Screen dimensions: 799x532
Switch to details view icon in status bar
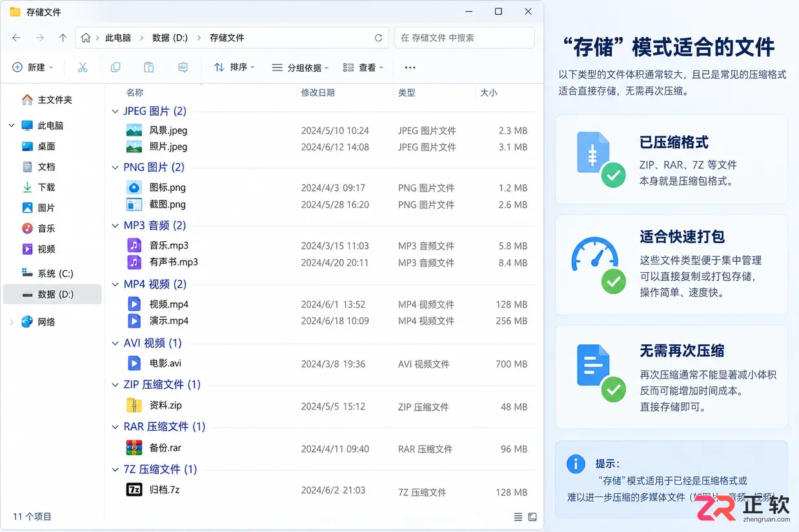pyautogui.click(x=518, y=517)
